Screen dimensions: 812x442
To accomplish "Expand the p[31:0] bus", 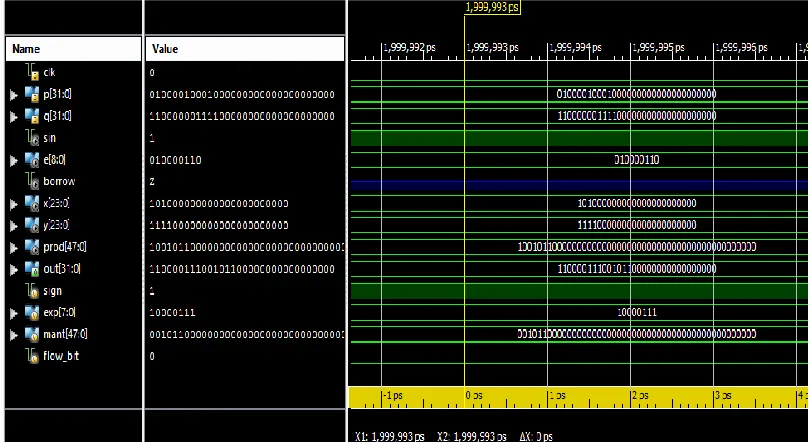I will [x=14, y=95].
